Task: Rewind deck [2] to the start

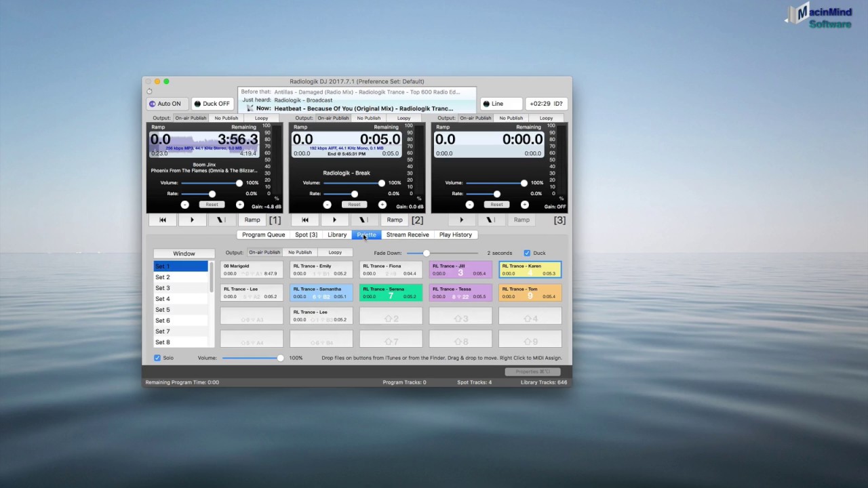Action: click(x=305, y=220)
